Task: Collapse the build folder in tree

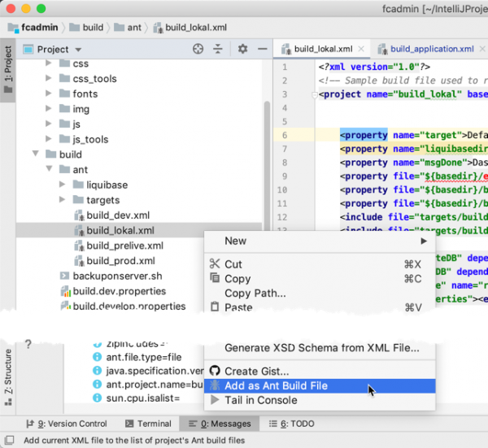Action: [x=36, y=154]
